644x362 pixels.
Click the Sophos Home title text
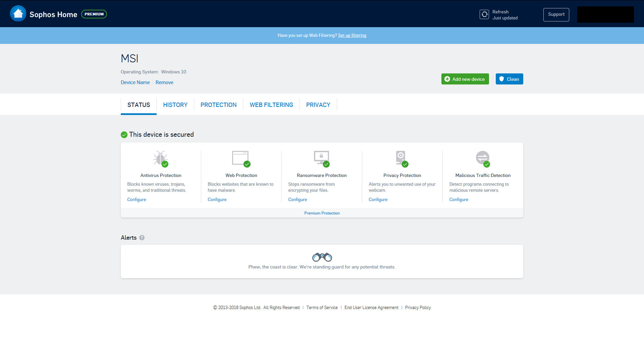(x=53, y=14)
